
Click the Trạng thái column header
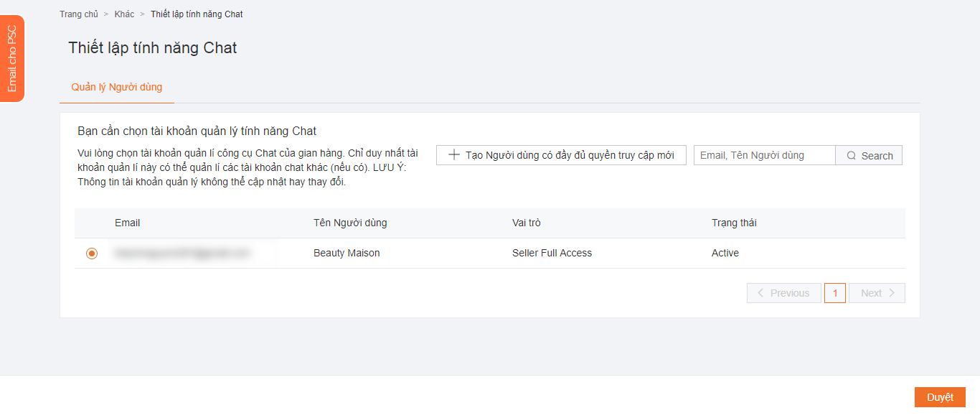click(x=734, y=223)
